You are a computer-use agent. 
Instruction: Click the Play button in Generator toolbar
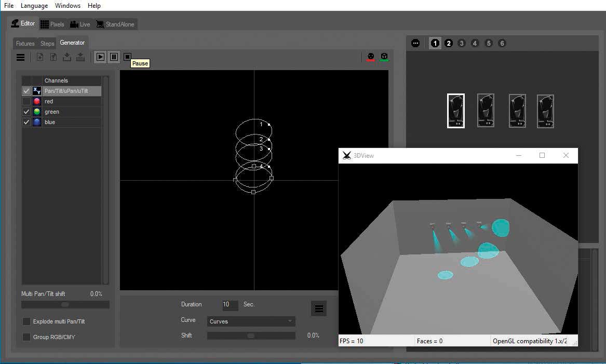point(101,57)
